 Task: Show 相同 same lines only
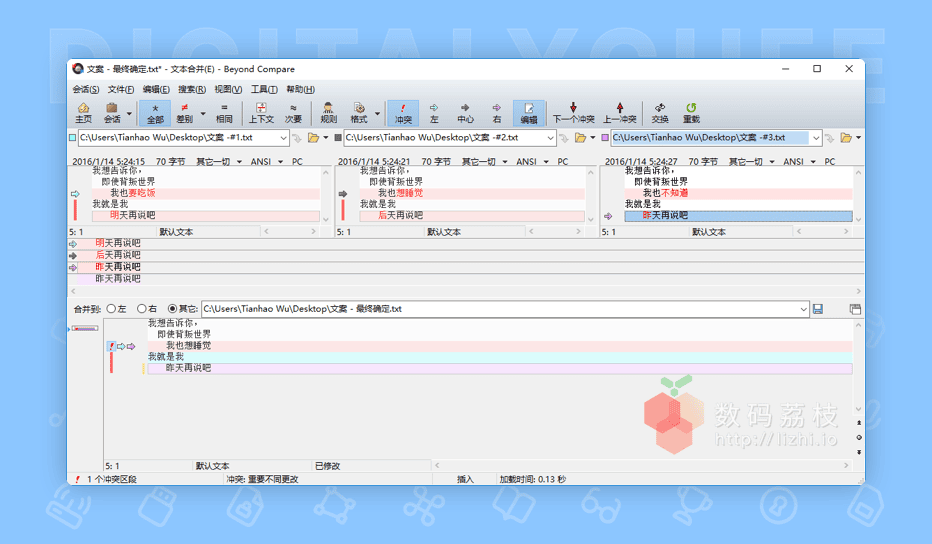(224, 112)
